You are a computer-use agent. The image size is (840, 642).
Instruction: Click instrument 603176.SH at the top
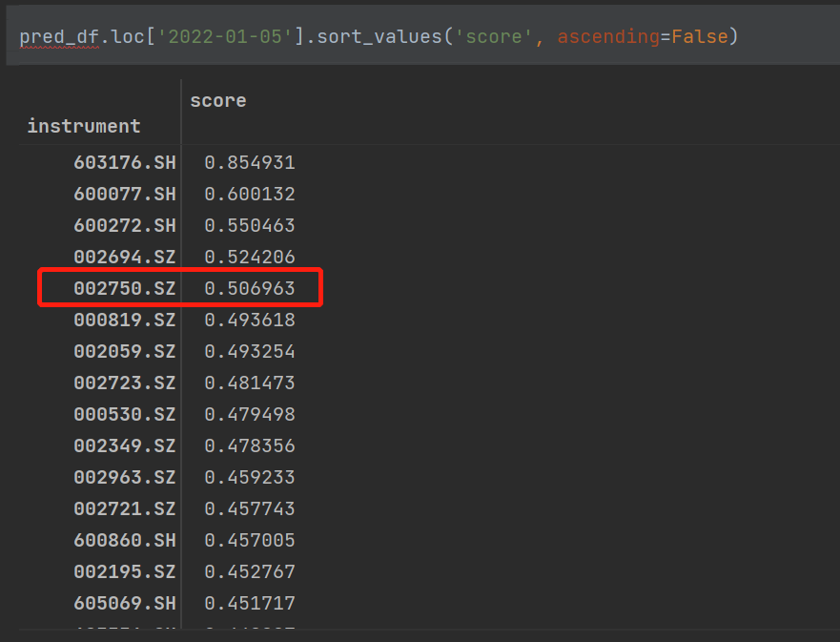click(x=125, y=162)
